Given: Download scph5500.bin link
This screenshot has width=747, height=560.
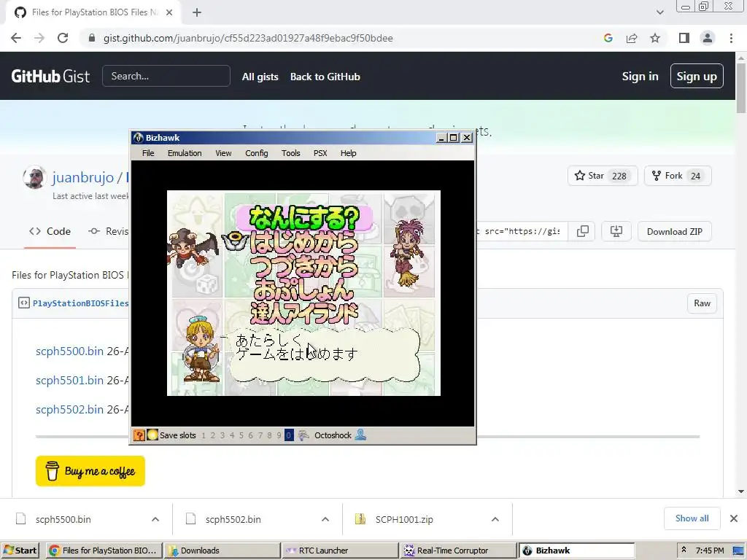Looking at the screenshot, I should pyautogui.click(x=69, y=351).
